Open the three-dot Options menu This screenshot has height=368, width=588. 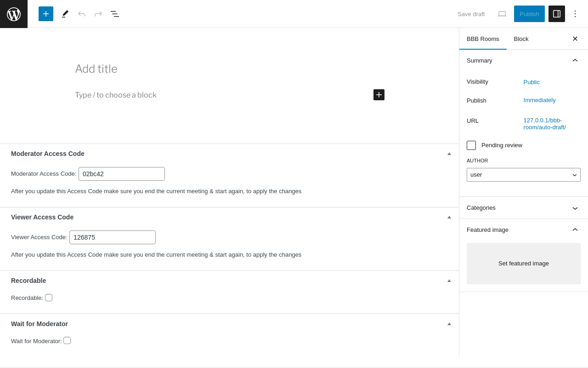click(x=575, y=14)
